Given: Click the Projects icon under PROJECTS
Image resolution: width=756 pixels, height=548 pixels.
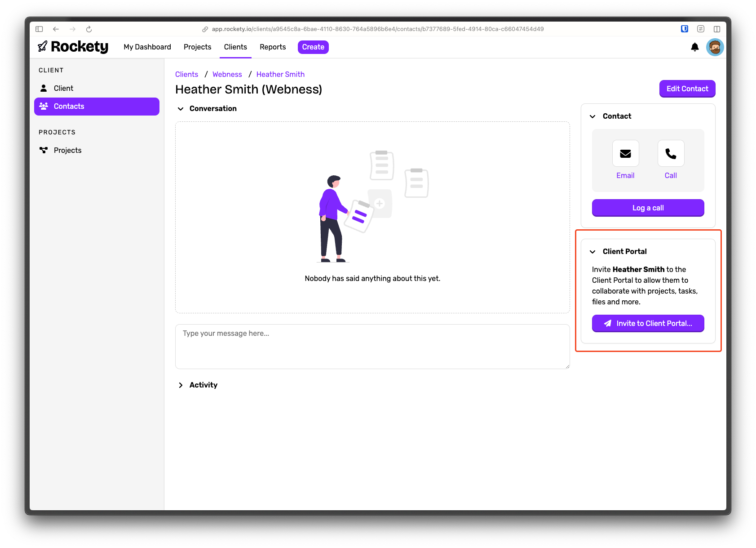Looking at the screenshot, I should (x=44, y=150).
